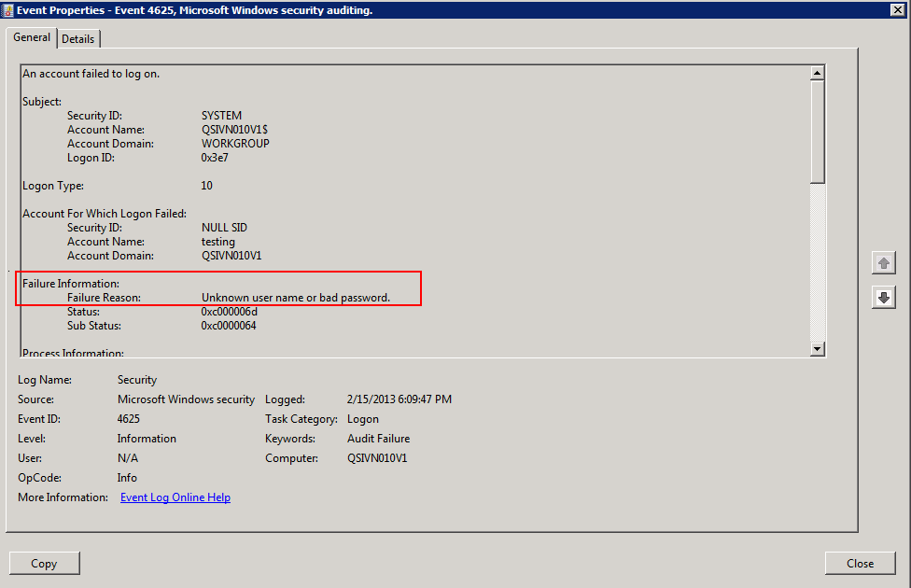Click the 'Unknown user name or bad password' text
Image resolution: width=911 pixels, height=588 pixels.
point(295,298)
